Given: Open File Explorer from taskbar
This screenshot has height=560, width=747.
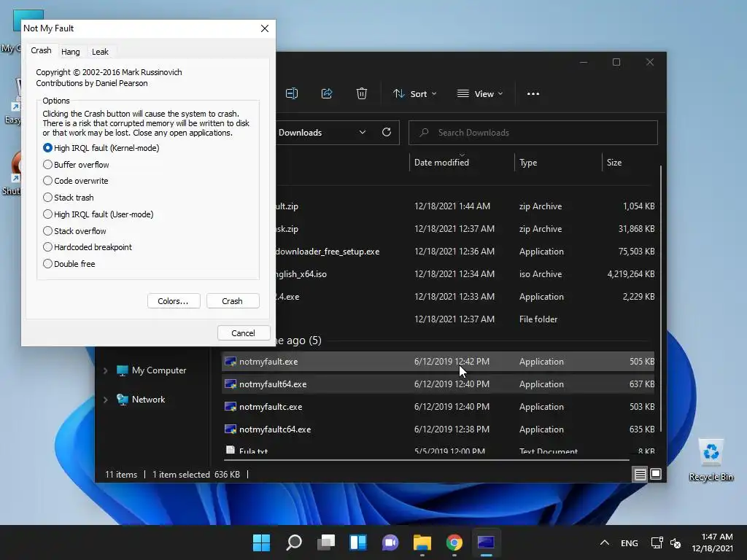Looking at the screenshot, I should 422,542.
